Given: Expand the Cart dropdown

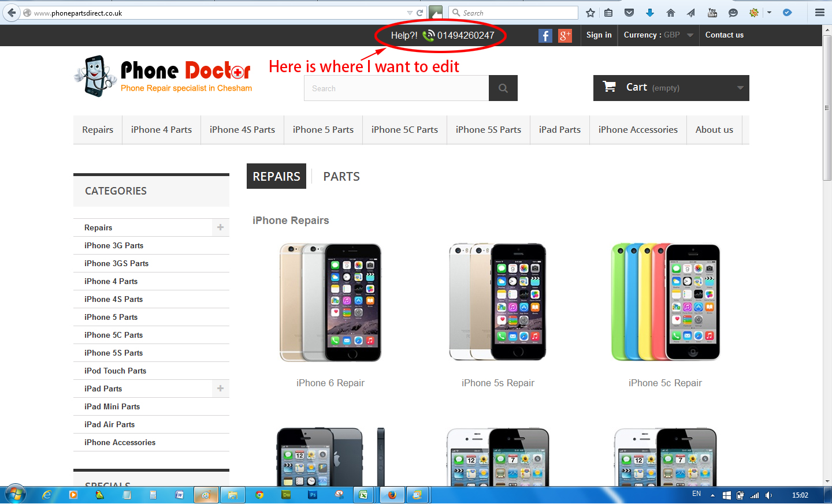Looking at the screenshot, I should (x=740, y=88).
